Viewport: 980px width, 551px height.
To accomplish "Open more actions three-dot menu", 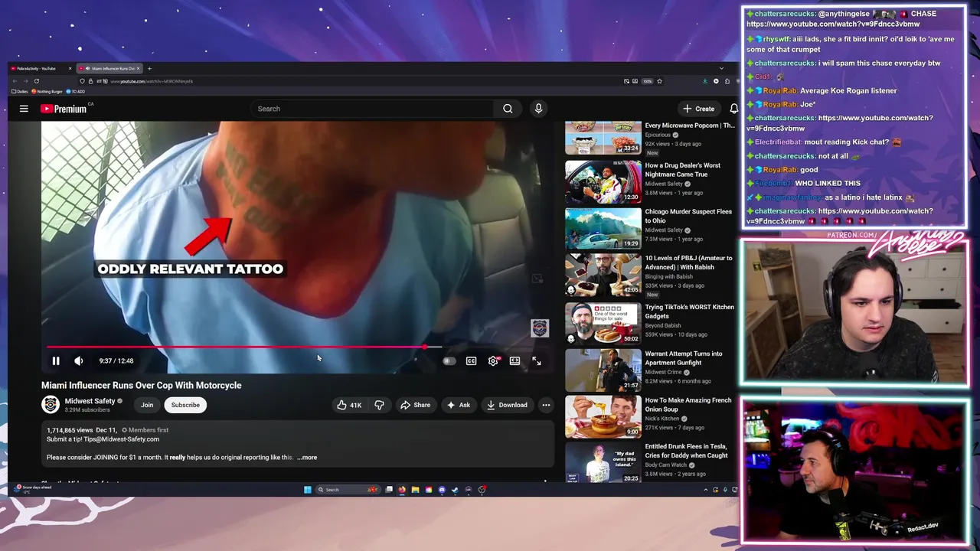I will [546, 405].
